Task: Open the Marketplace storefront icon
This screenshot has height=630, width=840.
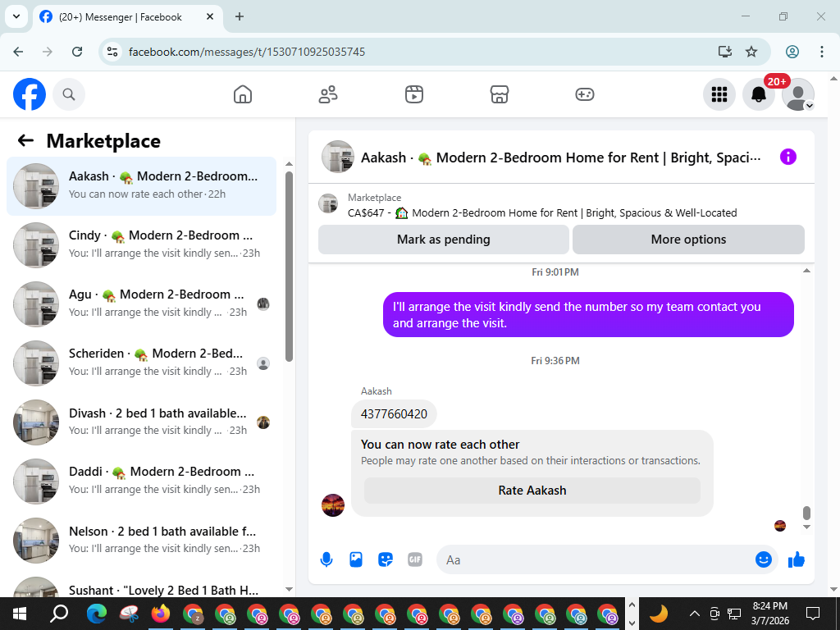Action: pos(500,95)
